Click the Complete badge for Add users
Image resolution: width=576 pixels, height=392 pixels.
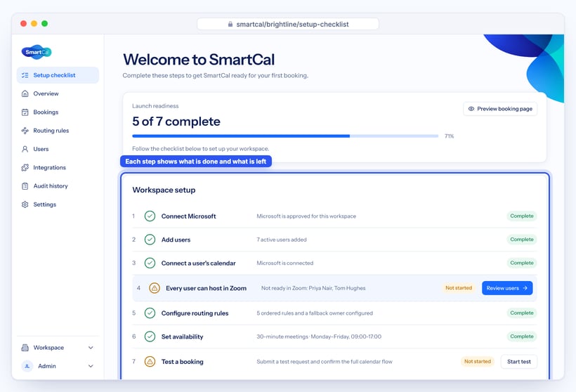tap(522, 240)
